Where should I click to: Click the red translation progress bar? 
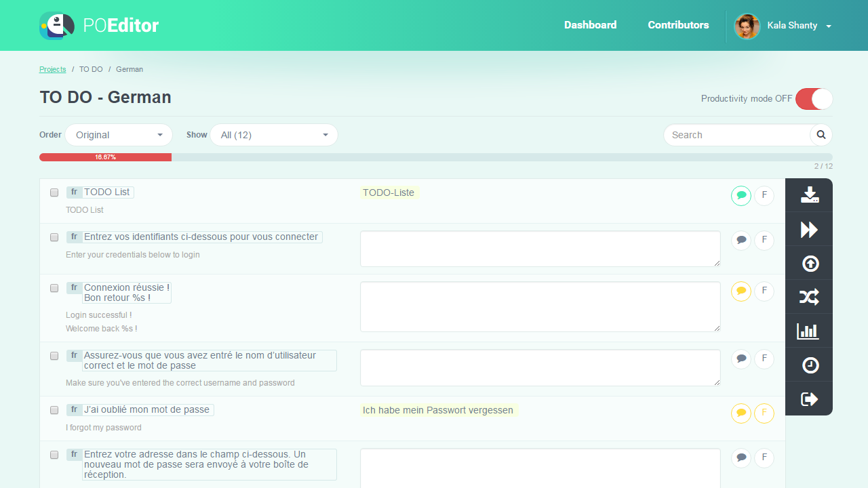105,157
